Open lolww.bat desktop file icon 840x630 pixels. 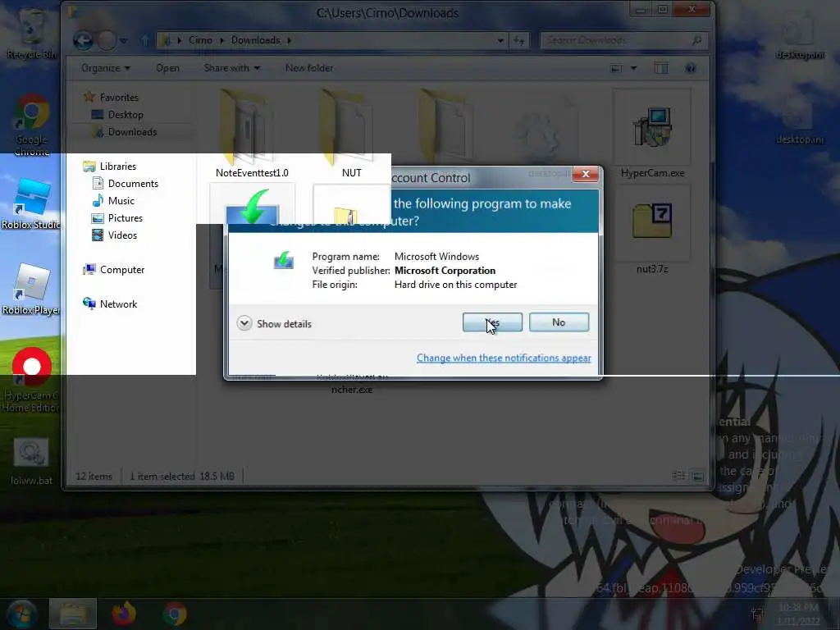31,462
